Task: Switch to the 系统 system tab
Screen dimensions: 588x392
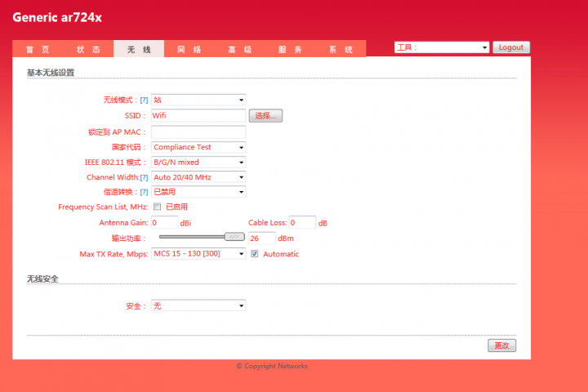Action: pyautogui.click(x=341, y=49)
